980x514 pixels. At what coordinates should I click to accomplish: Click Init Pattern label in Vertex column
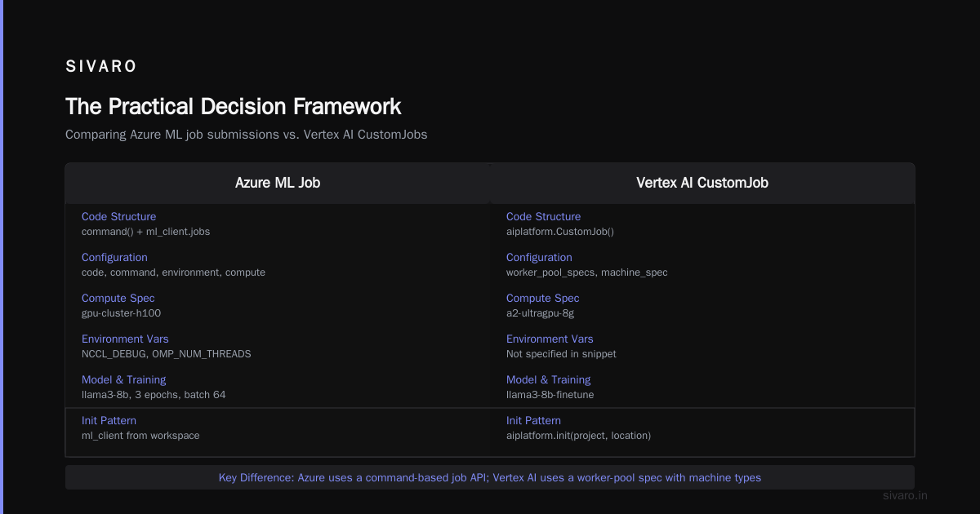[x=533, y=421]
